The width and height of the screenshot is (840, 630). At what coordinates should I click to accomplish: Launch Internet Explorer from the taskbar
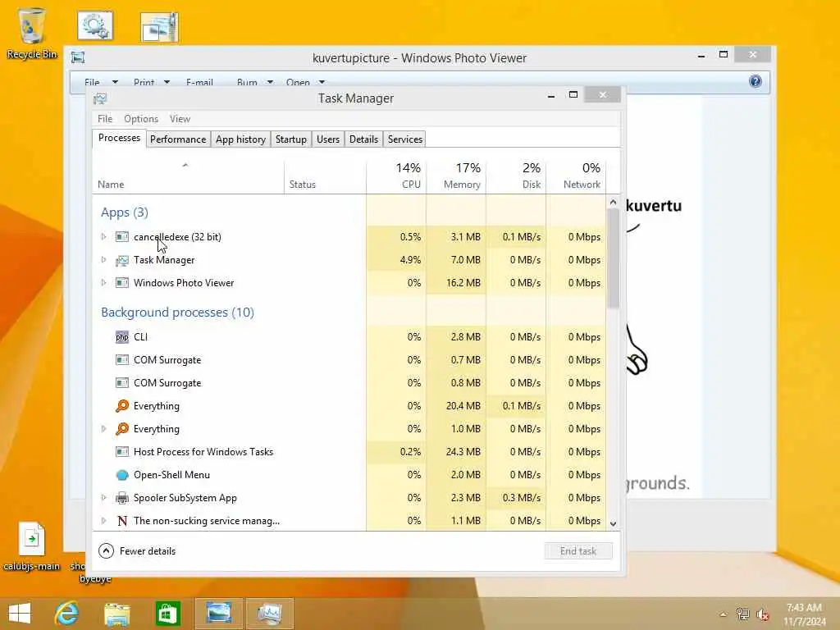coord(67,614)
